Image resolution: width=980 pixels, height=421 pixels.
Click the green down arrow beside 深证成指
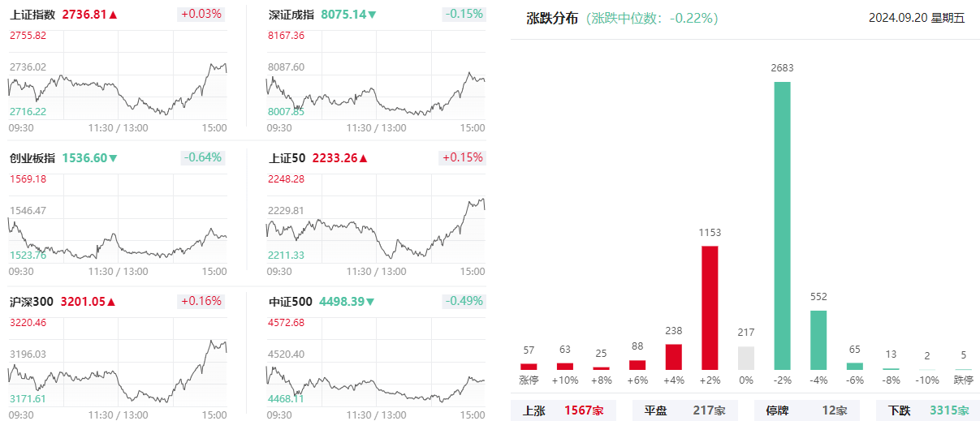pos(372,15)
